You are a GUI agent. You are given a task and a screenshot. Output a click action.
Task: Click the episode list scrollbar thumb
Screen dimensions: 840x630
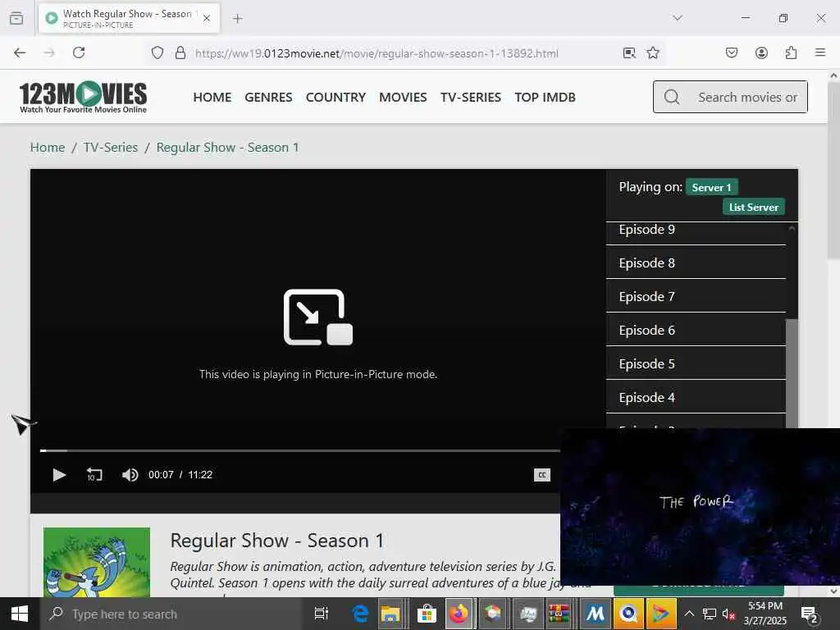[x=792, y=373]
